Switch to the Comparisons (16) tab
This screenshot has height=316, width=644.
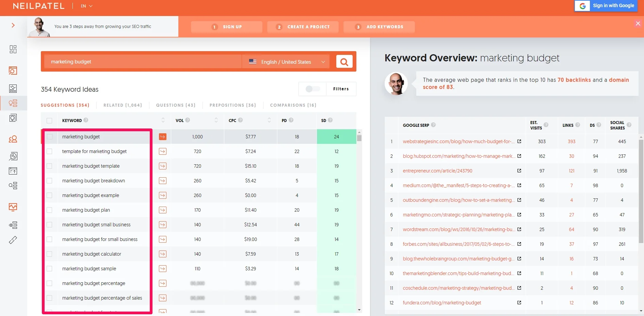(293, 105)
